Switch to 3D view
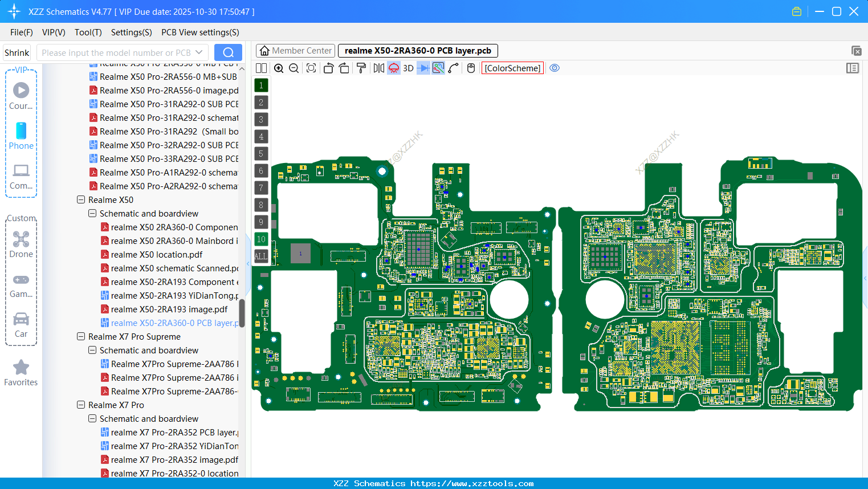The width and height of the screenshot is (868, 489). (x=408, y=68)
